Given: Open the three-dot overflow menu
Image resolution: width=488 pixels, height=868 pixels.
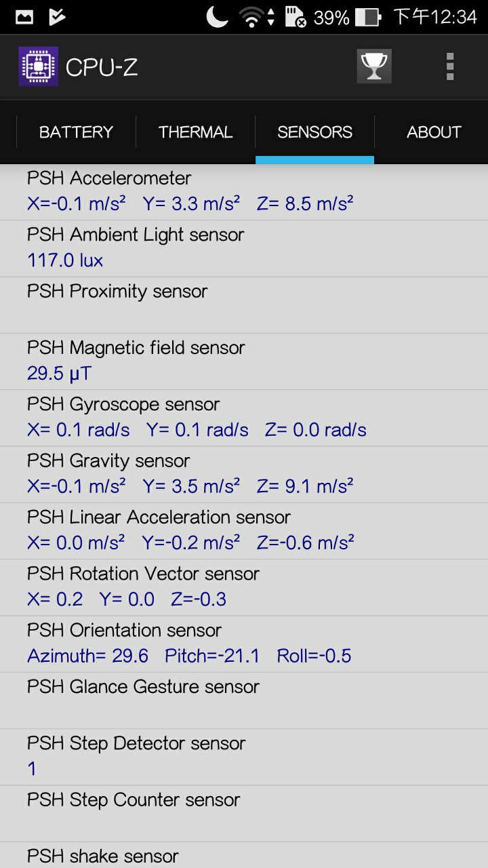Looking at the screenshot, I should pyautogui.click(x=449, y=66).
